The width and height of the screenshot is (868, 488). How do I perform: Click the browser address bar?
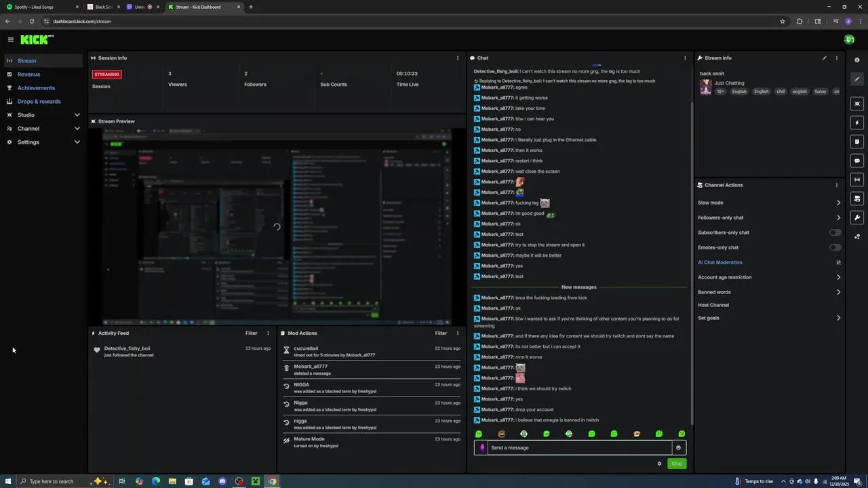coord(407,21)
